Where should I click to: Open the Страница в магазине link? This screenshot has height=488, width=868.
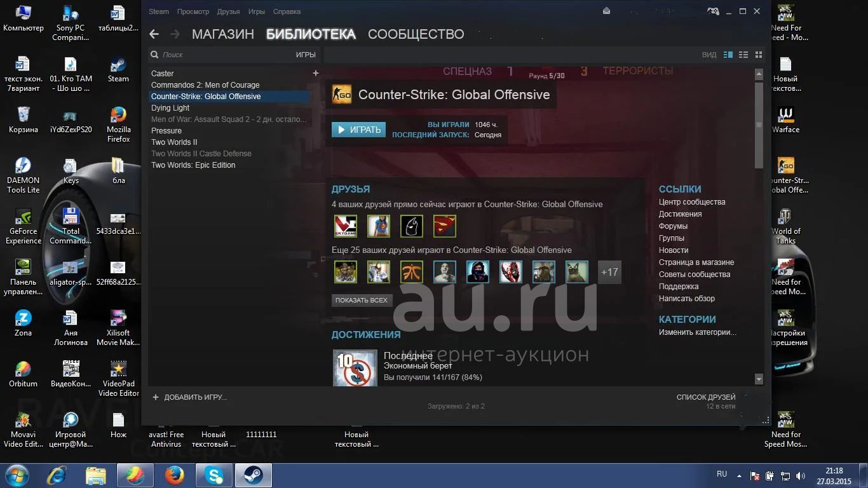click(x=696, y=262)
